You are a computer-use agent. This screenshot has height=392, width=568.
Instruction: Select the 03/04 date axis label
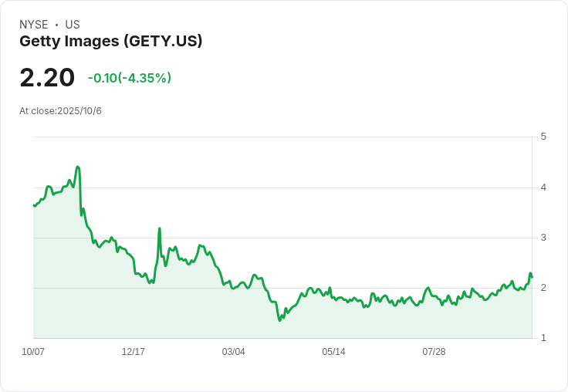(x=234, y=352)
